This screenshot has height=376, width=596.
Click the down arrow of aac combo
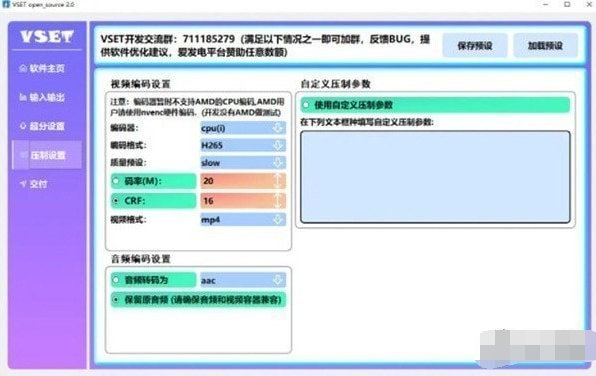(278, 280)
